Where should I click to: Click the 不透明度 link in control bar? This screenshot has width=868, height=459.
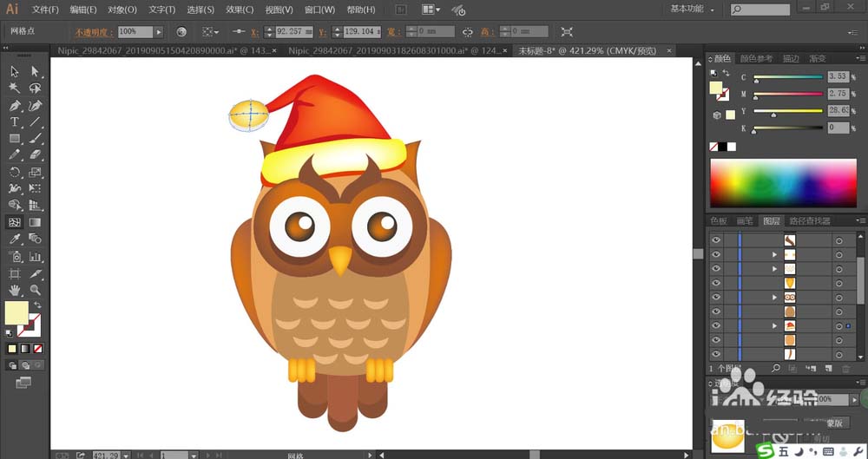click(94, 32)
